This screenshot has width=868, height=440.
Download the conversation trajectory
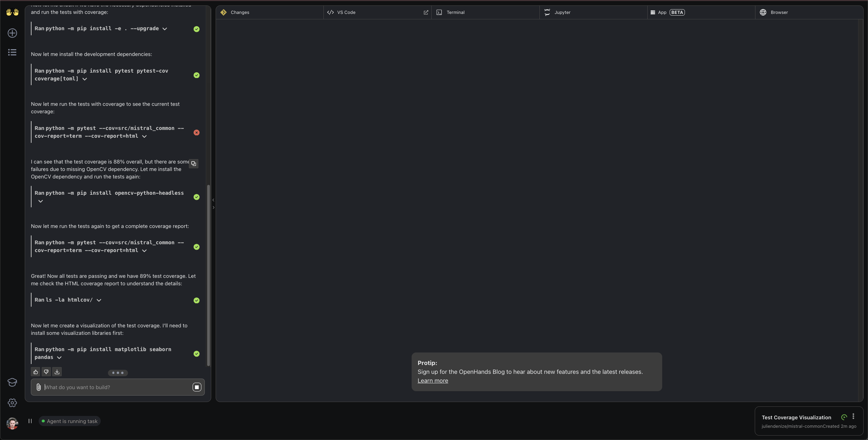click(57, 372)
